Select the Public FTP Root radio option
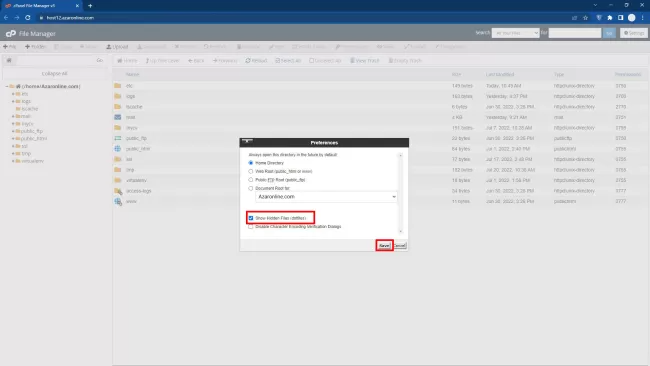The width and height of the screenshot is (650, 366). click(251, 180)
